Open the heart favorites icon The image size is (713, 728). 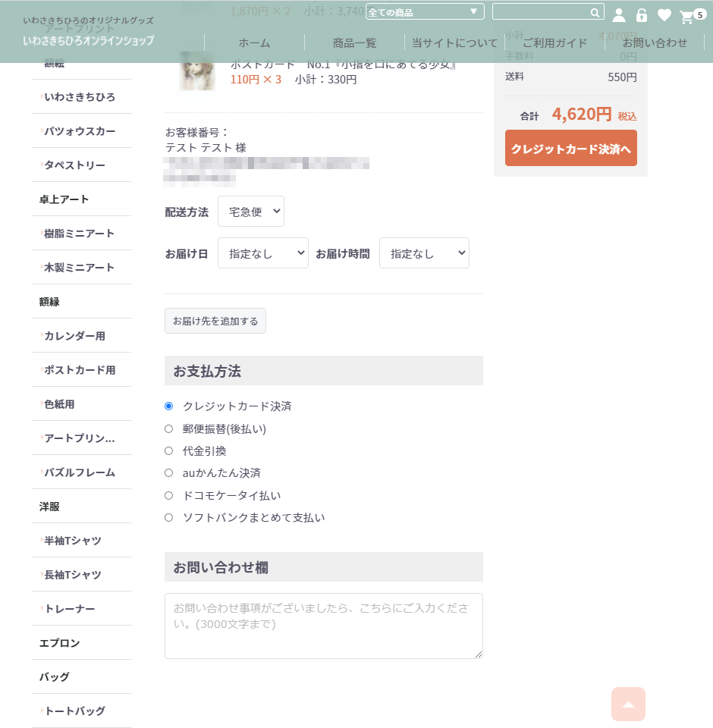coord(664,15)
